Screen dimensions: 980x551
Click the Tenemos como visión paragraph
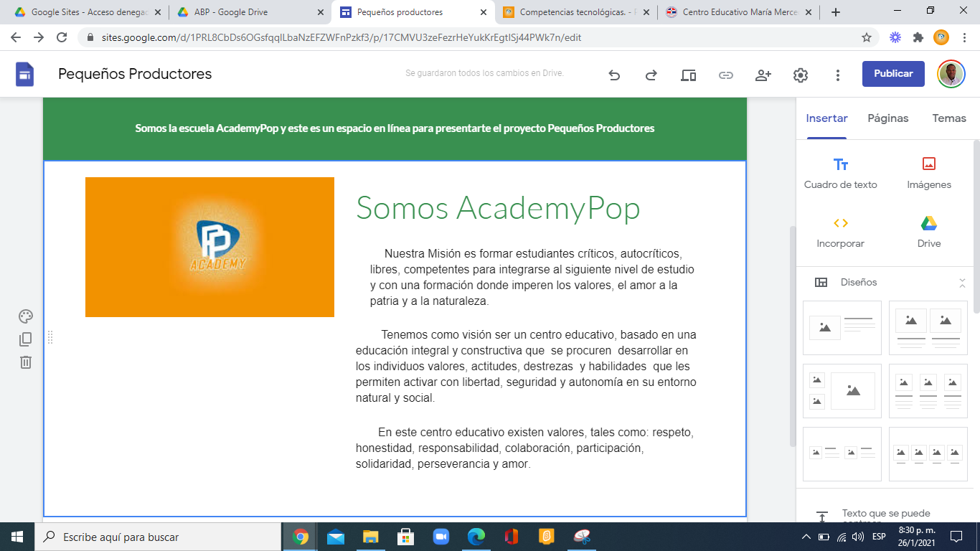(526, 366)
